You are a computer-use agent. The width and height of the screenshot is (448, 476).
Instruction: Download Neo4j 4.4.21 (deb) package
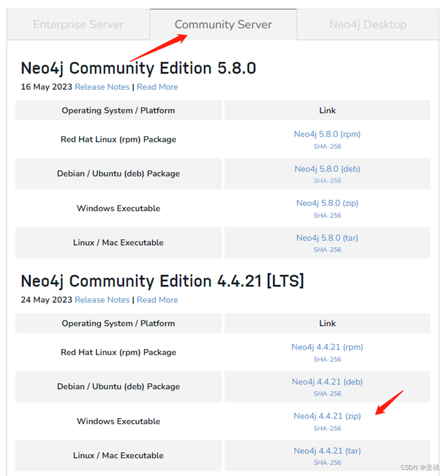(x=327, y=382)
